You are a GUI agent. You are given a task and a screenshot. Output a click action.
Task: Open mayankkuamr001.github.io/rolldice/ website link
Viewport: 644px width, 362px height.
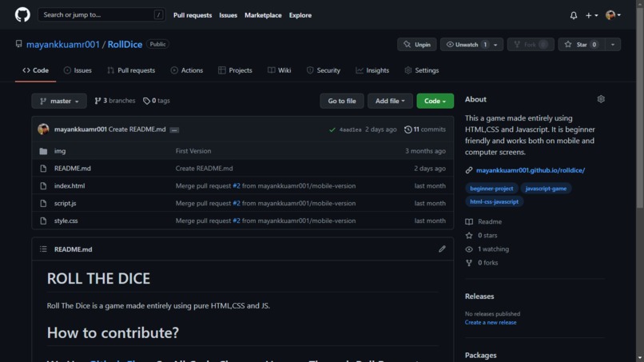531,170
